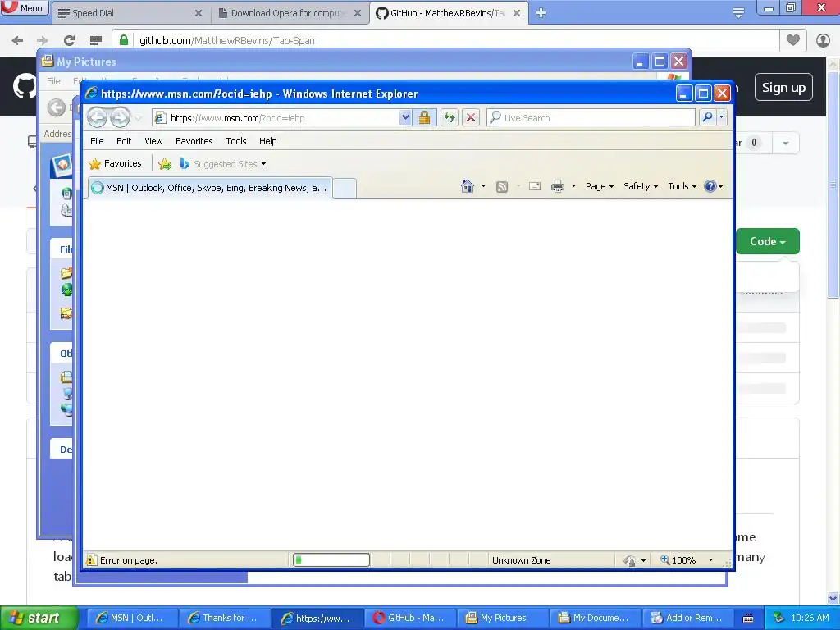Viewport: 840px width, 630px height.
Task: Click the Print icon
Action: tap(558, 186)
